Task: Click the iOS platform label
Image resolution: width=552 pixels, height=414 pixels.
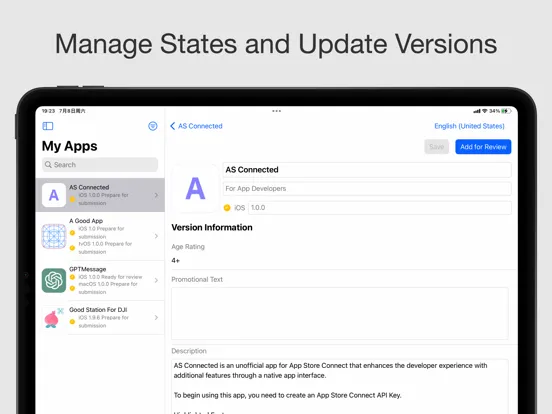Action: pos(239,208)
